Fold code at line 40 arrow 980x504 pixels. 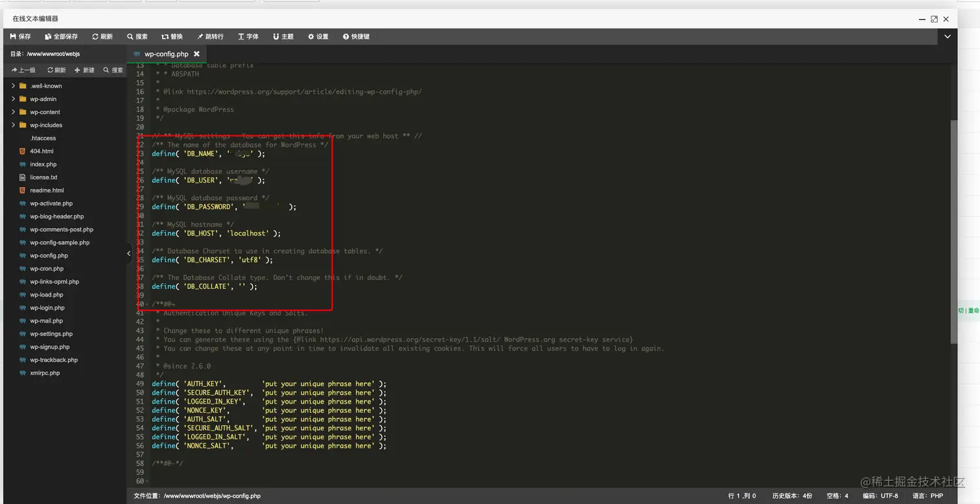(x=147, y=304)
